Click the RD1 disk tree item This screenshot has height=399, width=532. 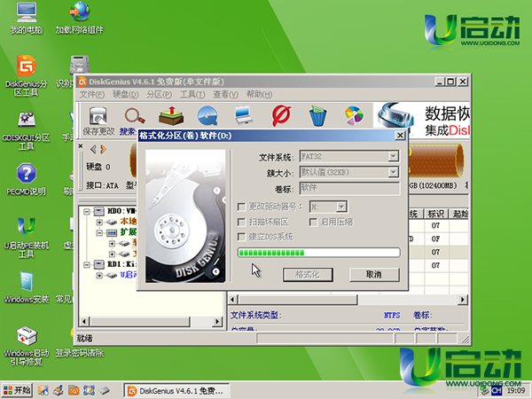(115, 264)
